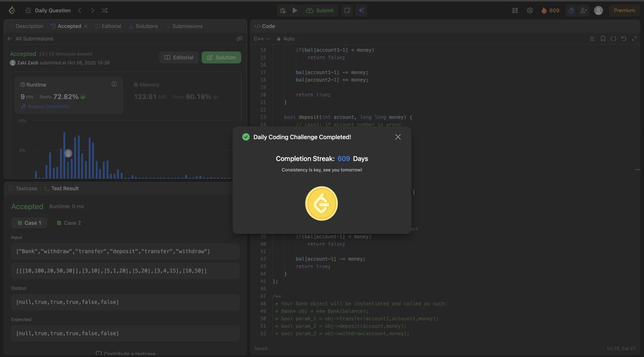Screen dimensions: 644x357
Task: Reset the code with the undo icon
Action: coord(622,38)
